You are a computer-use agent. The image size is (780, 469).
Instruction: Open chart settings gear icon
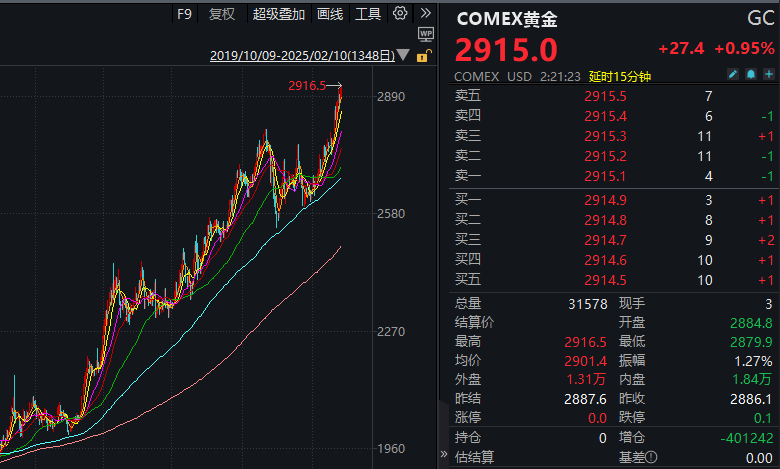point(400,14)
